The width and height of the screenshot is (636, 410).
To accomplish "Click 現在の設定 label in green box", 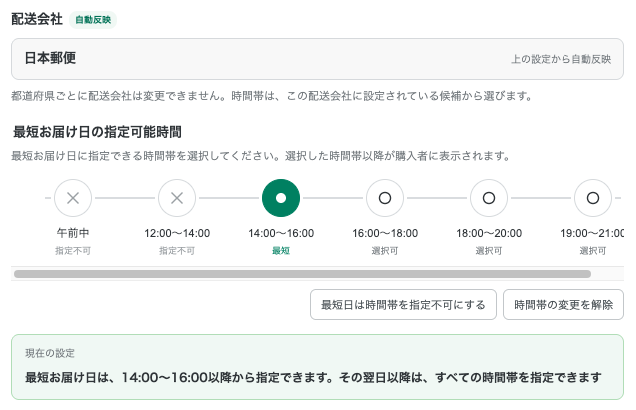I will [x=50, y=353].
